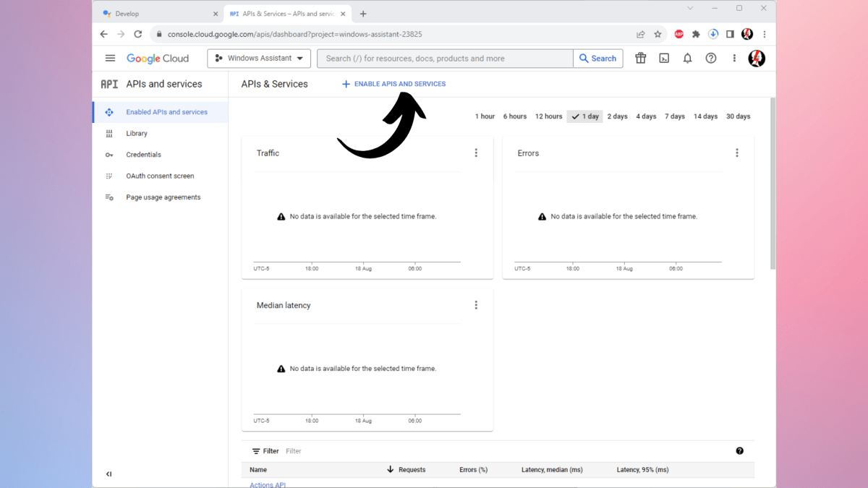This screenshot has height=488, width=868.
Task: Click Enable APIs and Services
Action: coord(393,84)
